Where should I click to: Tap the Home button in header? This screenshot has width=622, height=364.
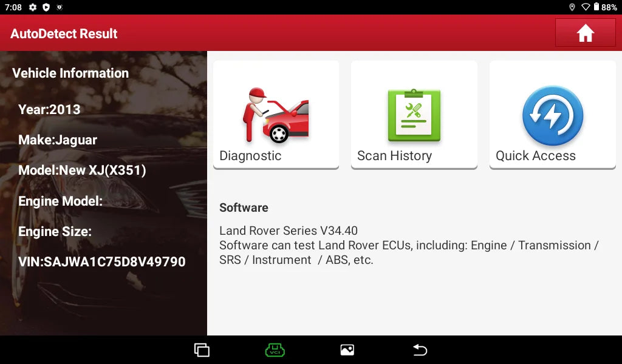coord(585,33)
